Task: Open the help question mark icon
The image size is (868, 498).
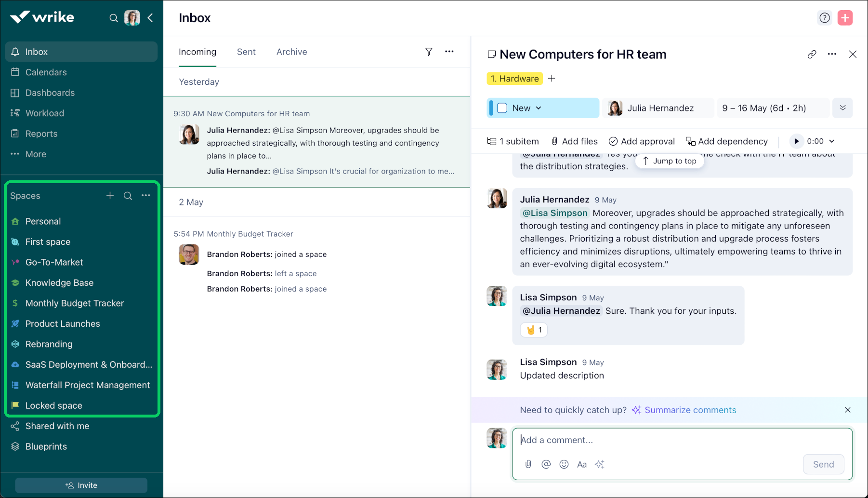Action: point(825,18)
